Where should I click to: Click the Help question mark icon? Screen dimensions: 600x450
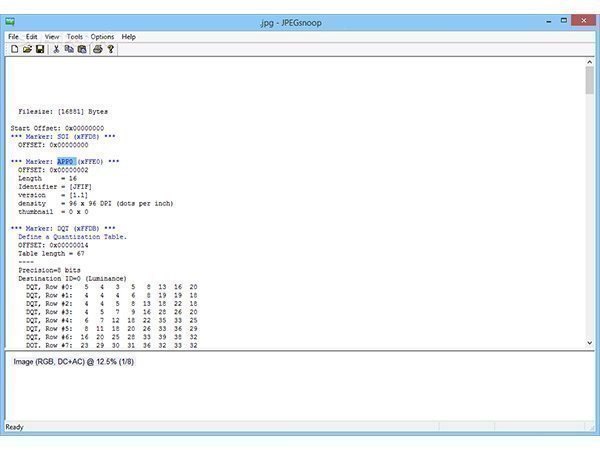click(x=111, y=49)
